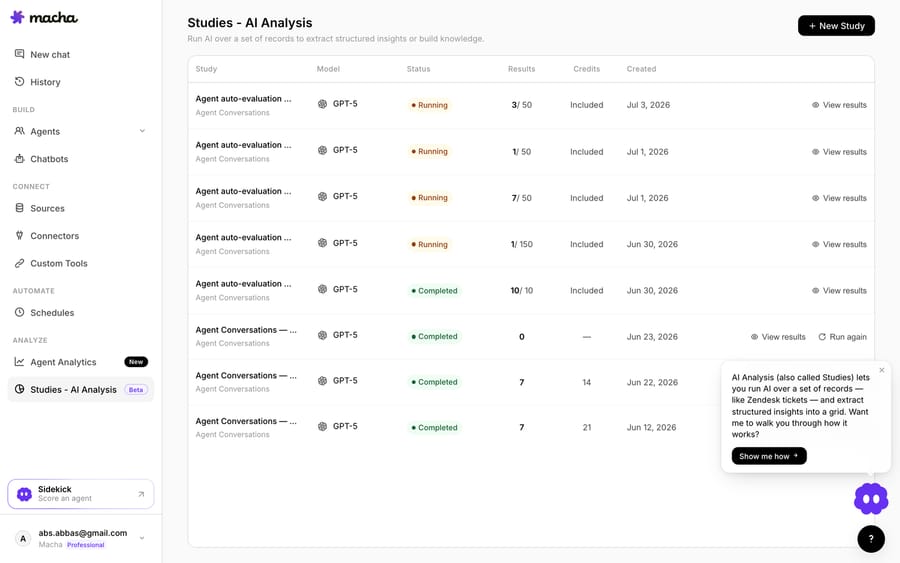Click the account avatar letter A

click(x=23, y=538)
